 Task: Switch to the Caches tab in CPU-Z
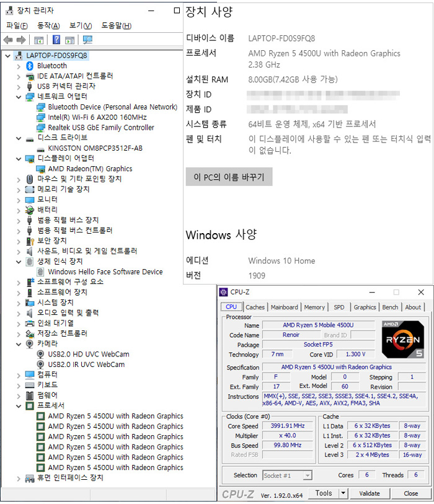(x=255, y=307)
